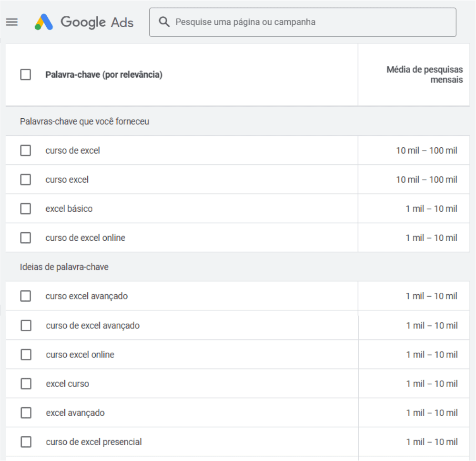Select the 'curso excel' keyword checkbox
476x461 pixels.
pyautogui.click(x=26, y=180)
